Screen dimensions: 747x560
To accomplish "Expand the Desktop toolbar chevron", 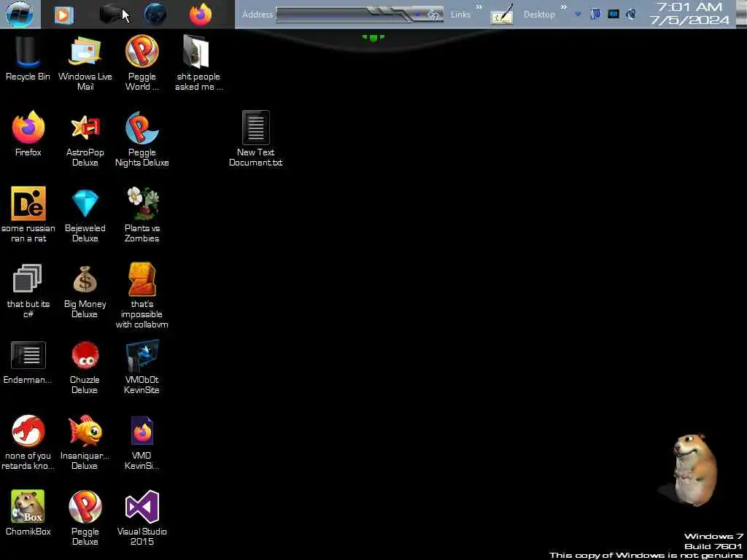I will (564, 7).
